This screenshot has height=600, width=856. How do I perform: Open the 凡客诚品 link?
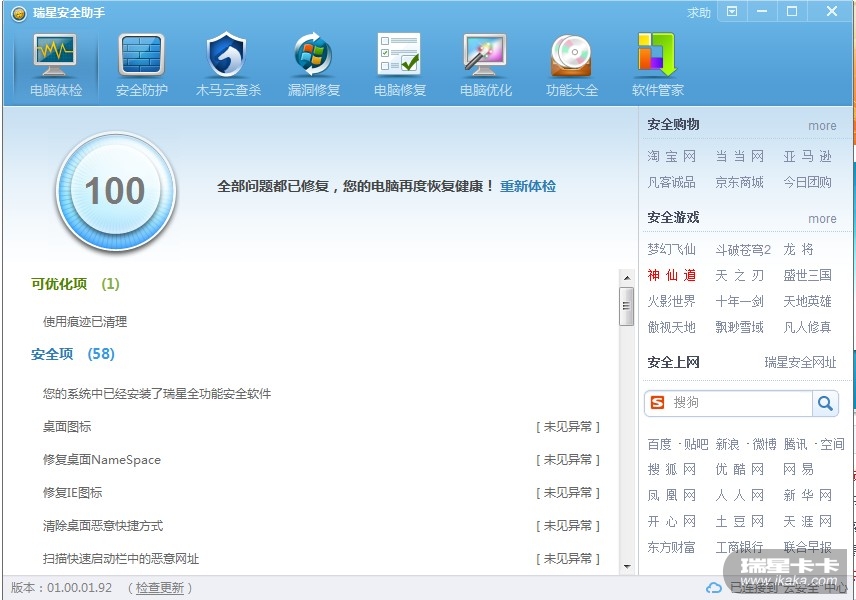tap(671, 182)
